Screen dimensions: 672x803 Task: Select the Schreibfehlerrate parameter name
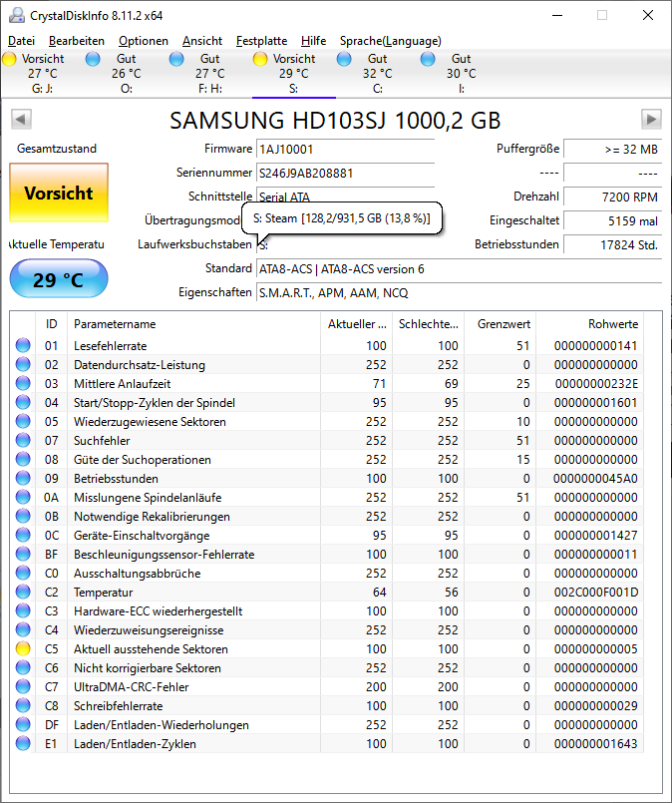tap(119, 705)
